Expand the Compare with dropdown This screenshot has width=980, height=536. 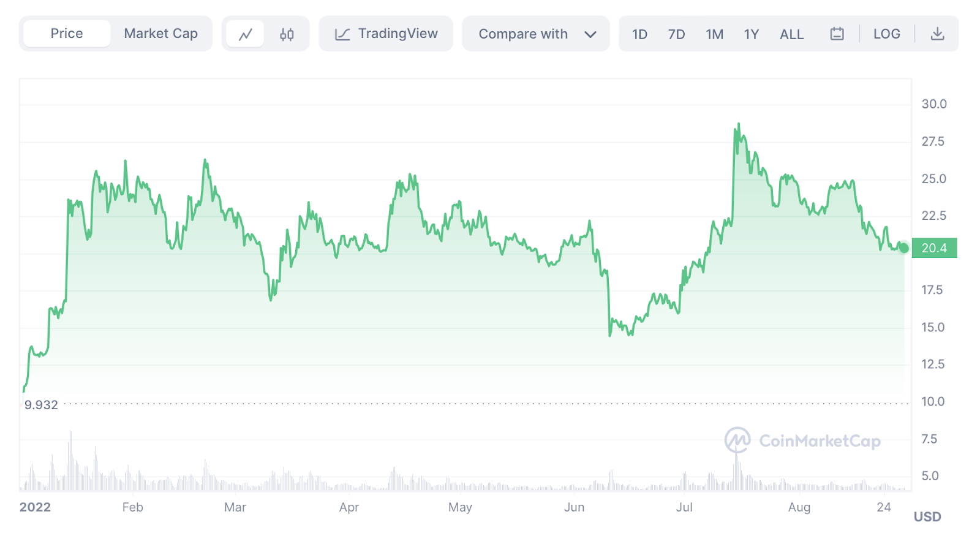pos(536,34)
